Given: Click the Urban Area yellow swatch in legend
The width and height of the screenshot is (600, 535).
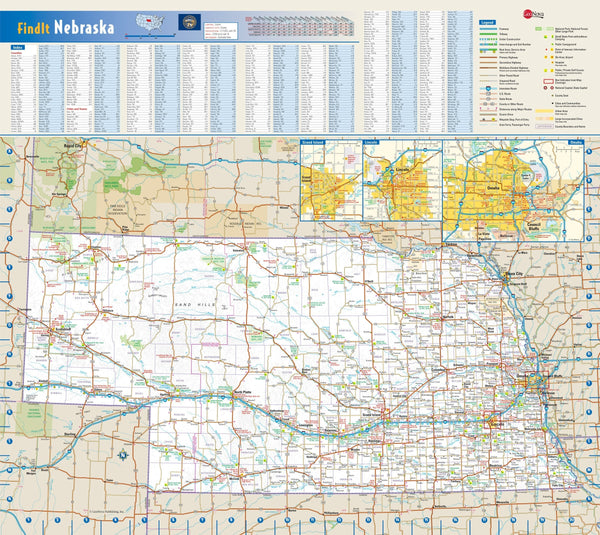Looking at the screenshot, I should click(x=545, y=111).
